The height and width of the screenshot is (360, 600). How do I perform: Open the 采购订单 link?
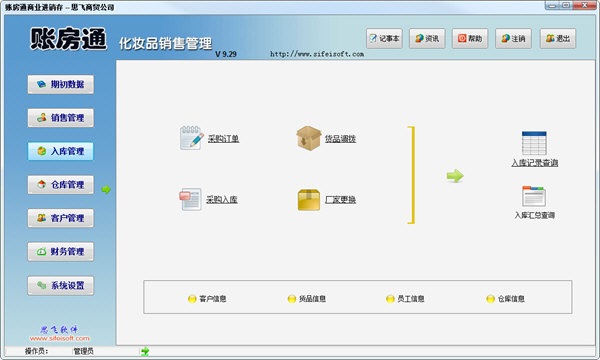click(x=223, y=138)
